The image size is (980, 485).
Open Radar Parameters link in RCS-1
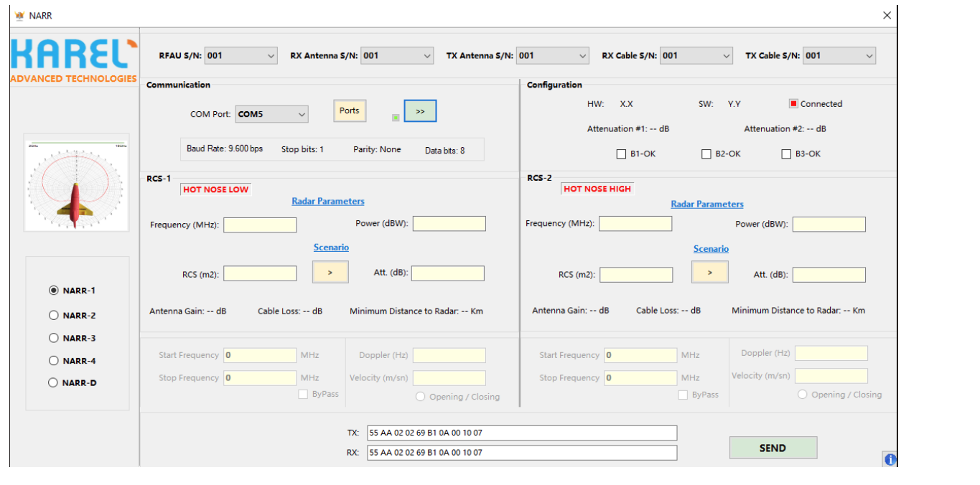click(328, 202)
